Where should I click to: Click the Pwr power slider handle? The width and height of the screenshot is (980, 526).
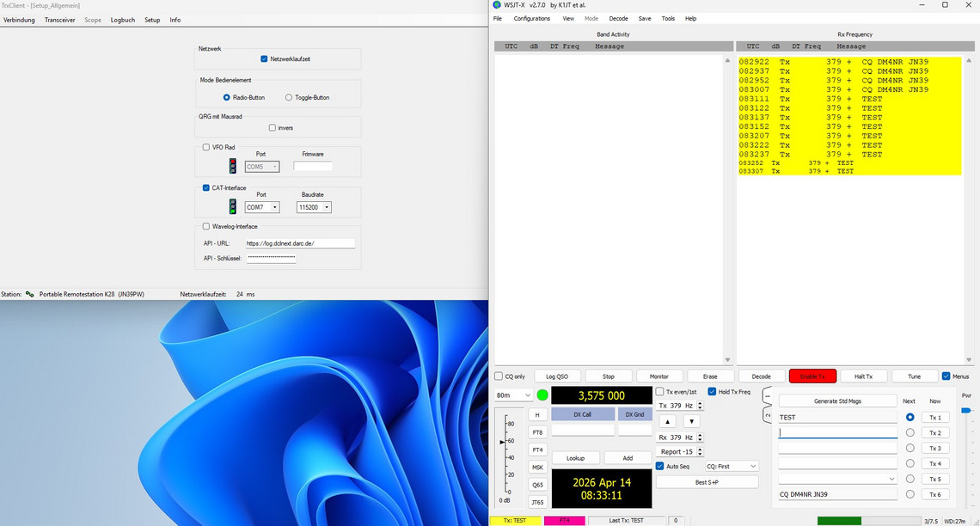pos(966,411)
